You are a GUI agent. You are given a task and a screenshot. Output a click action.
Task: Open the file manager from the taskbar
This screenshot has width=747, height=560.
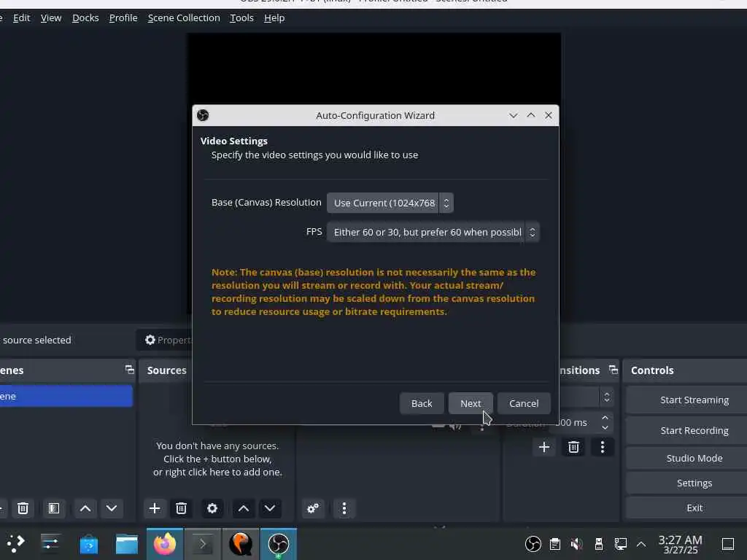tap(127, 544)
